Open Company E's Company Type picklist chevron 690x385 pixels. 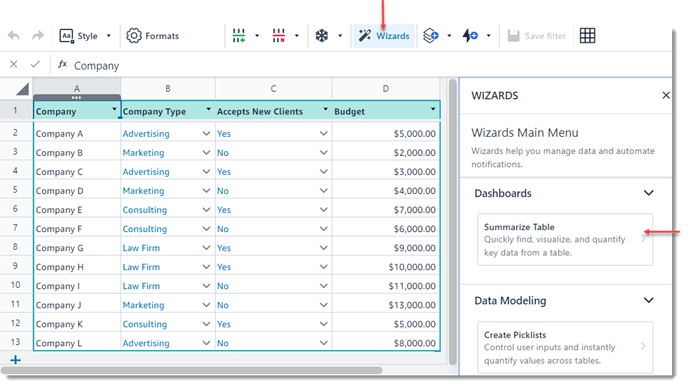coord(206,209)
